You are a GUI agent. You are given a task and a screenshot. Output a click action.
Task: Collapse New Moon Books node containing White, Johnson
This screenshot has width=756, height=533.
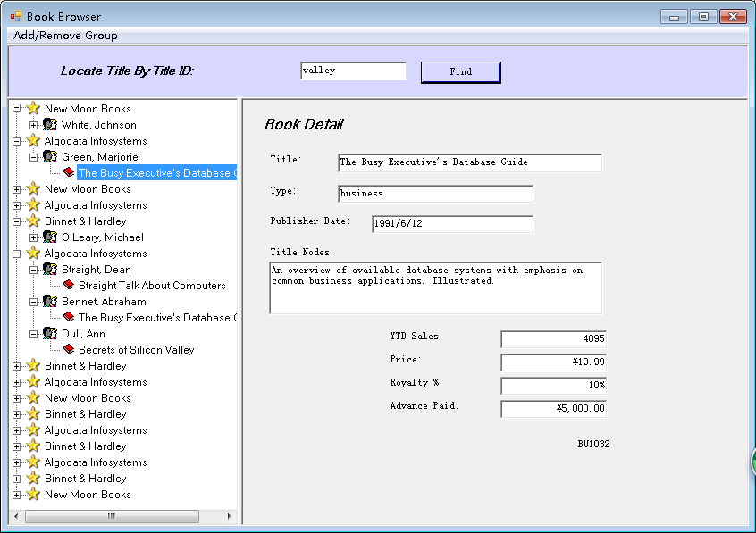(16, 108)
